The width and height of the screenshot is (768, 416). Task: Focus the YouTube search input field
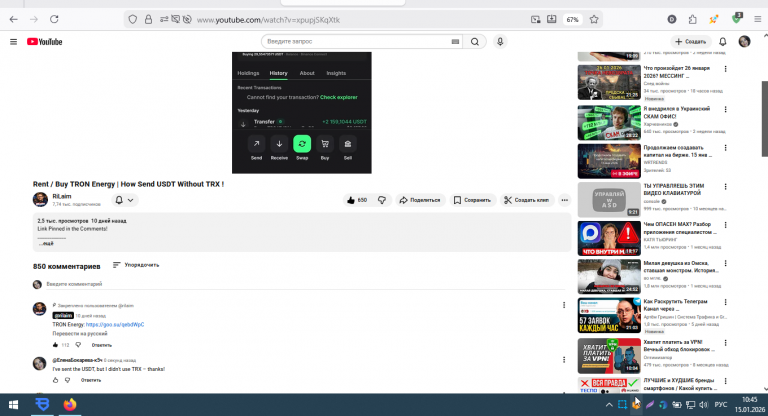click(358, 42)
